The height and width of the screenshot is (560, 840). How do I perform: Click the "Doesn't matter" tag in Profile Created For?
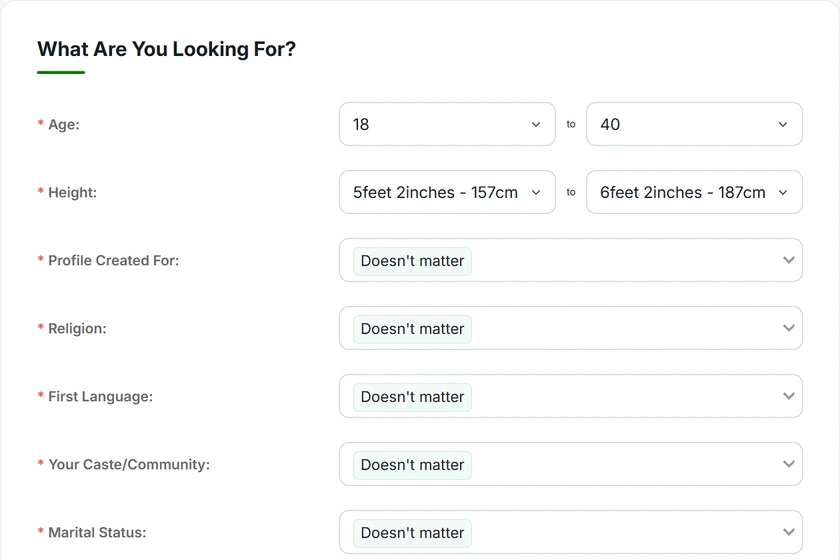[412, 261]
